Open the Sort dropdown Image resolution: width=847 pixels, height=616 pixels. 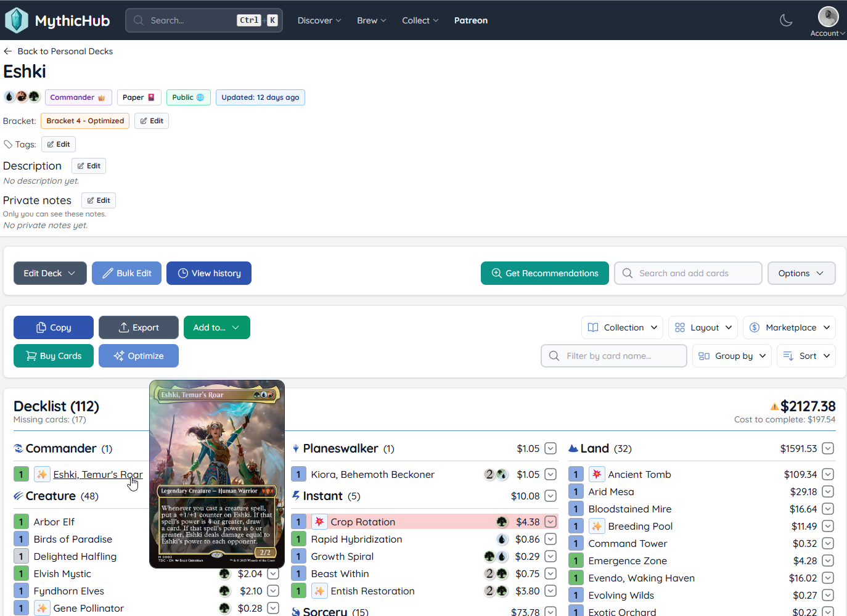(806, 355)
